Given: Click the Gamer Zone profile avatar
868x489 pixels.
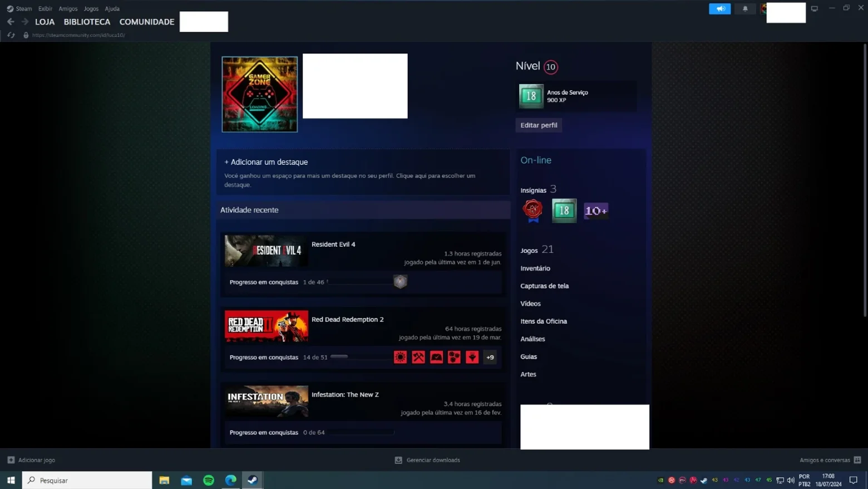Looking at the screenshot, I should 260,94.
